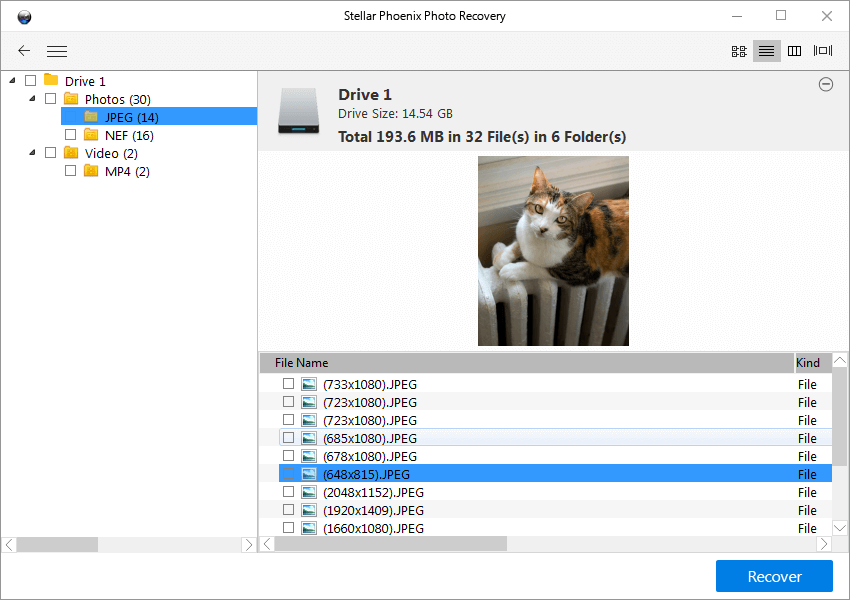The width and height of the screenshot is (850, 600).
Task: Switch to list view mode
Action: [x=766, y=51]
